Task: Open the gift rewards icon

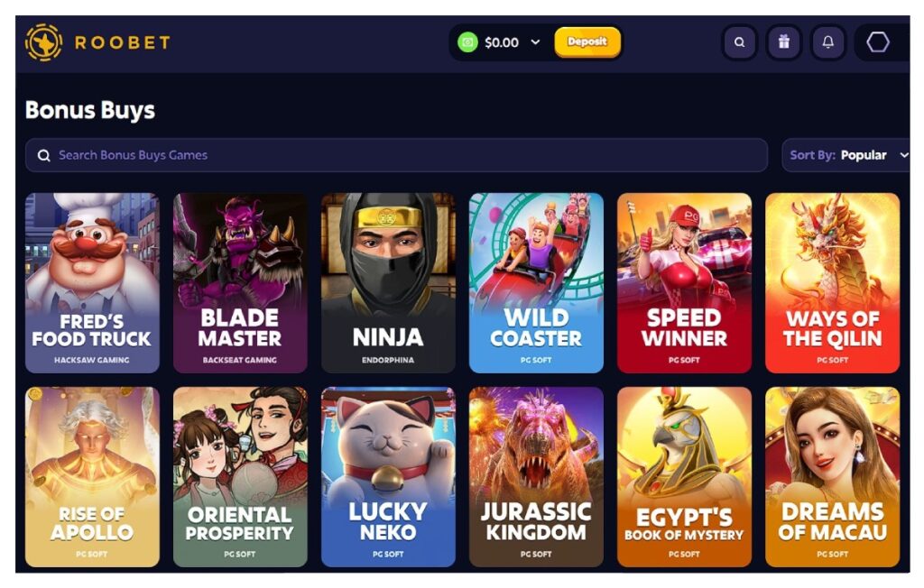Action: click(783, 42)
